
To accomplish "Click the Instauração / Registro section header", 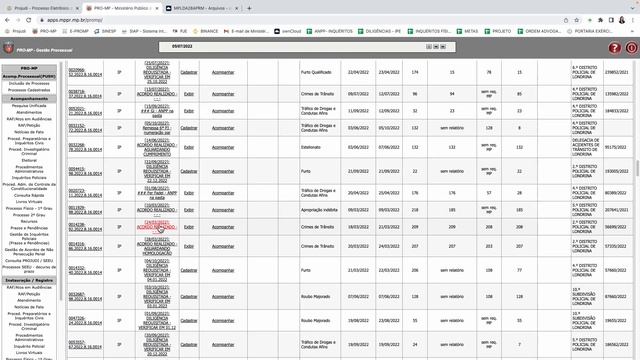I will click(x=29, y=280).
